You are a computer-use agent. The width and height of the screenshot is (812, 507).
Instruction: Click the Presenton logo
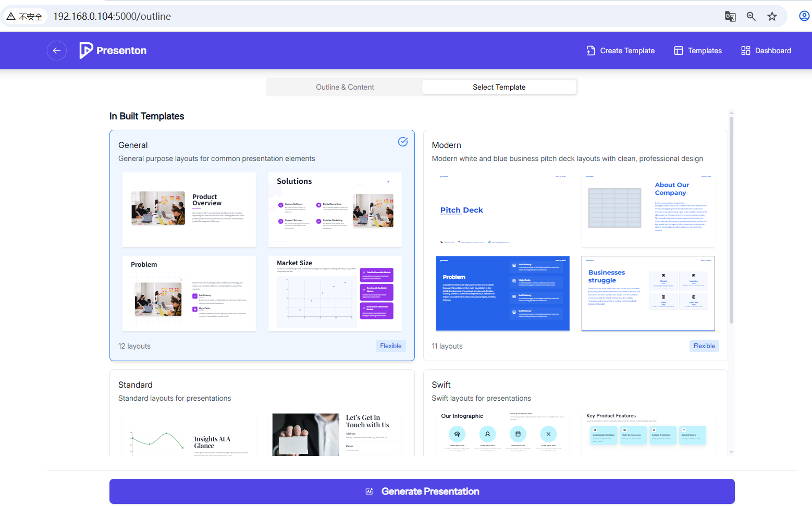[113, 51]
